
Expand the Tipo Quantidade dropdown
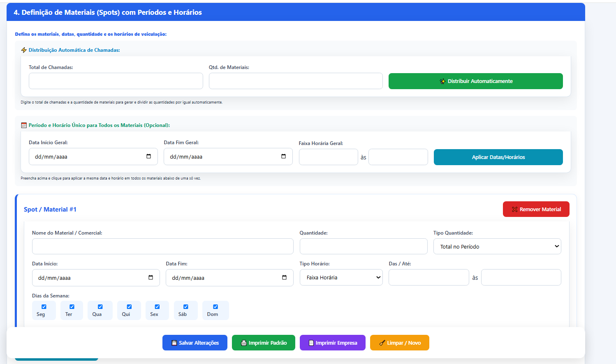497,247
